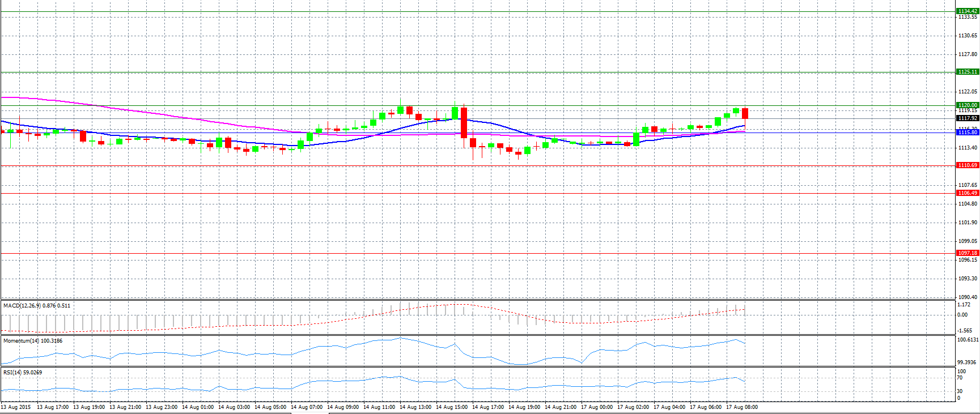Select the red 1110.69 price level label
980x414 pixels.
(967, 165)
